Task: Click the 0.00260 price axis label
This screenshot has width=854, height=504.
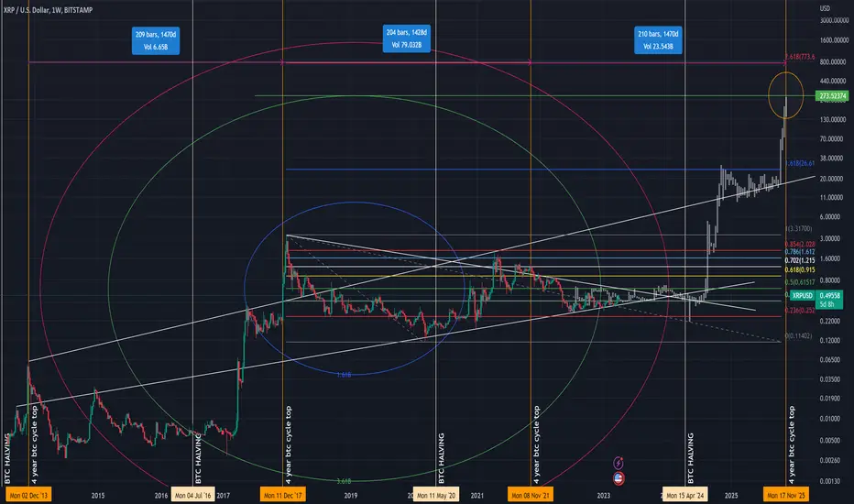Action: click(832, 460)
